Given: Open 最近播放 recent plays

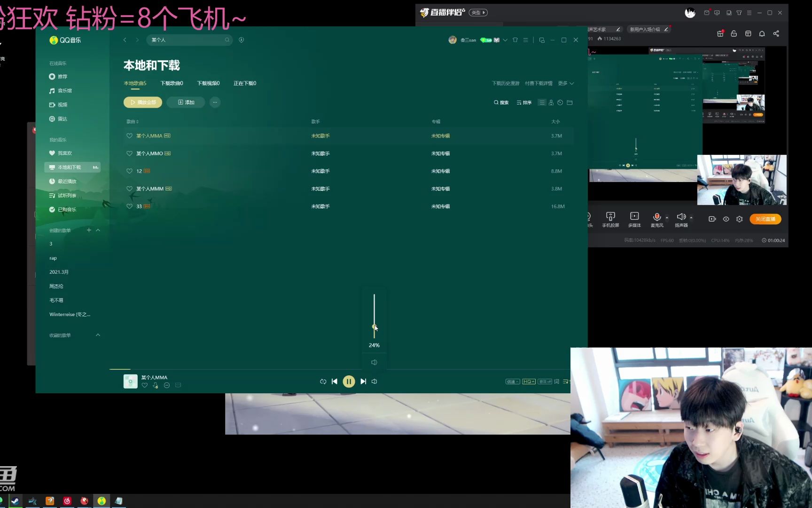Looking at the screenshot, I should coord(62,181).
